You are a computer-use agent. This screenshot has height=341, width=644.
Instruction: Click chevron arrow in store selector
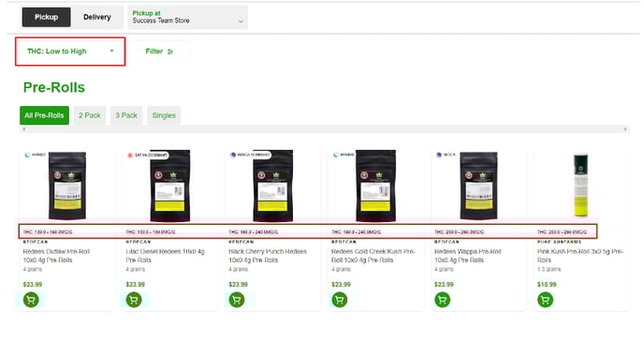[x=241, y=21]
